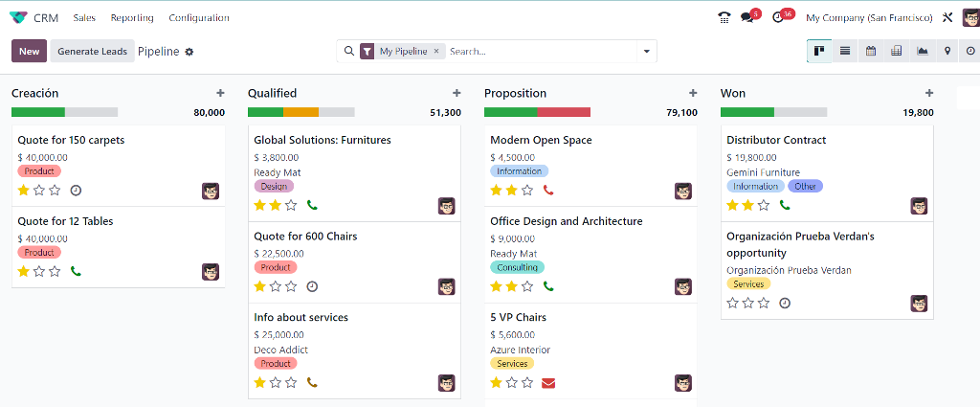Screen dimensions: 980x407
Task: Add a quick lead in Qualified column
Action: coord(457,93)
